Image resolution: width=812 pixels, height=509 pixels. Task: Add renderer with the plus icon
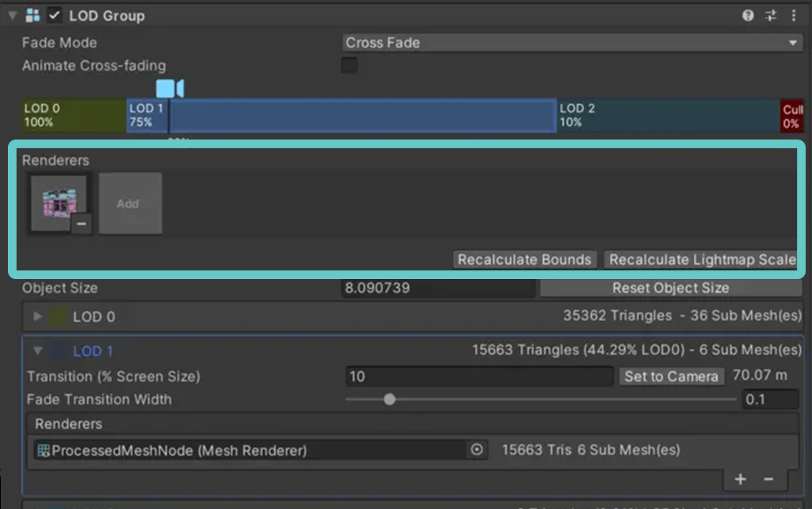[x=740, y=479]
